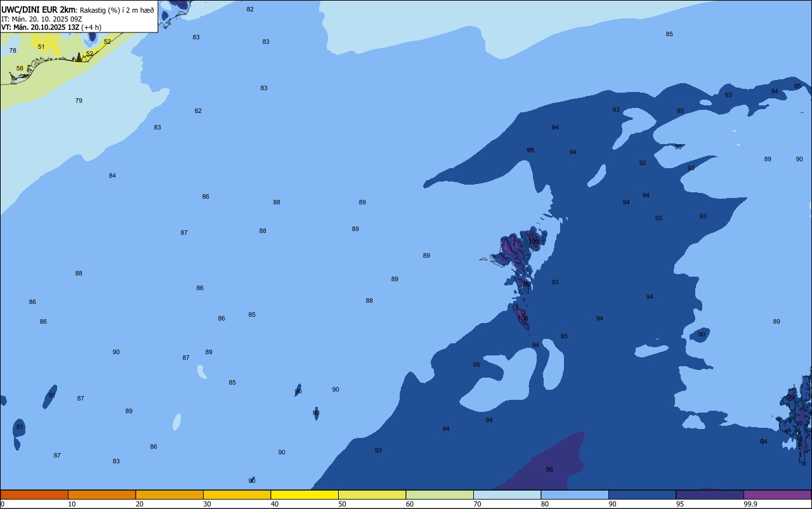The width and height of the screenshot is (812, 509).
Task: Pick the 50–60 legend color swatch
Action: click(372, 494)
